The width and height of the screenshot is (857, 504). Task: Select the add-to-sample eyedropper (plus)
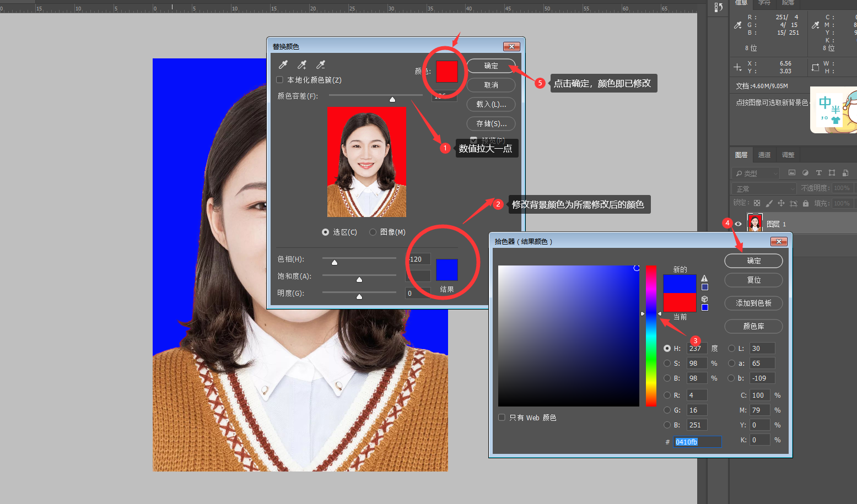302,65
